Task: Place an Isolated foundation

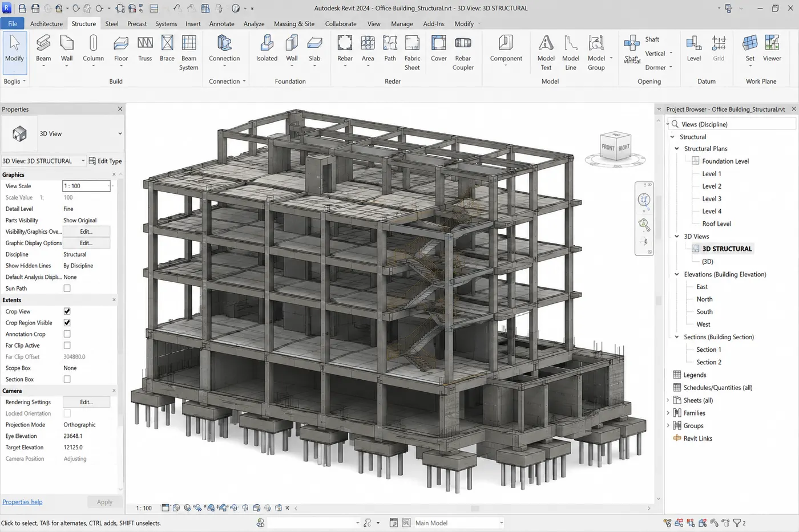Action: 267,49
